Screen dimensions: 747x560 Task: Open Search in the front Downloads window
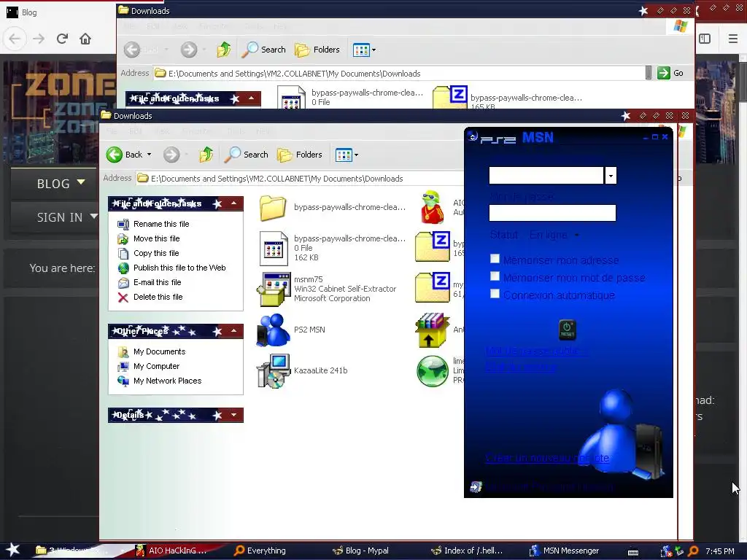tap(247, 155)
